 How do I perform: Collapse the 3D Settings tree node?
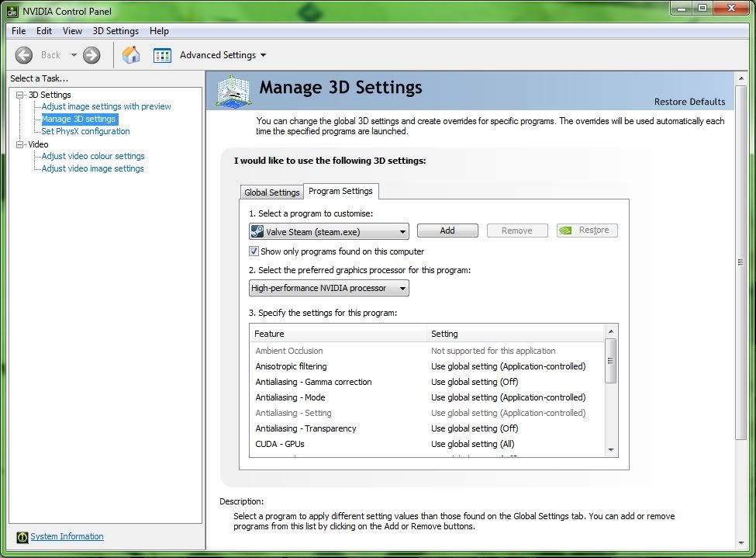(19, 95)
